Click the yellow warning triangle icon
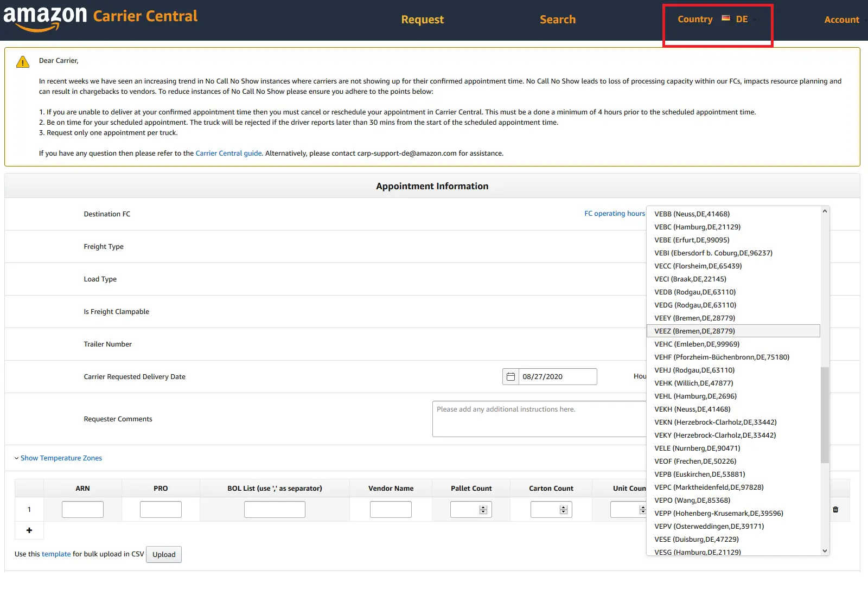Screen dimensions: 868x590 pyautogui.click(x=22, y=61)
